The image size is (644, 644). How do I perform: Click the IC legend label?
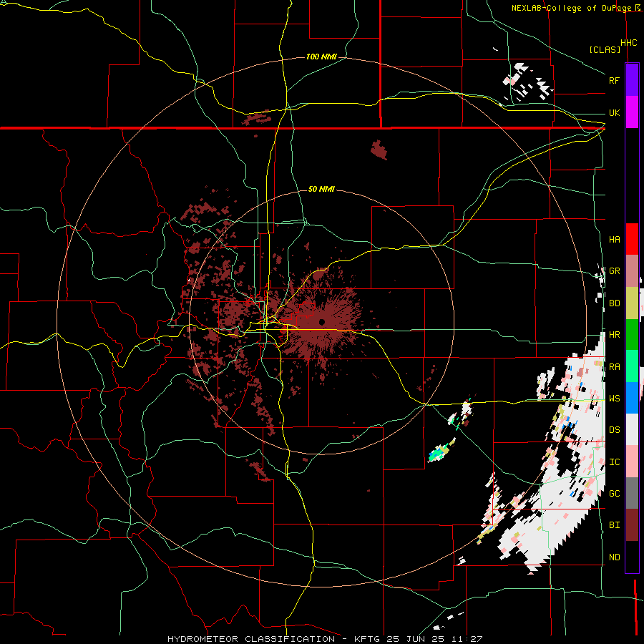click(x=615, y=462)
